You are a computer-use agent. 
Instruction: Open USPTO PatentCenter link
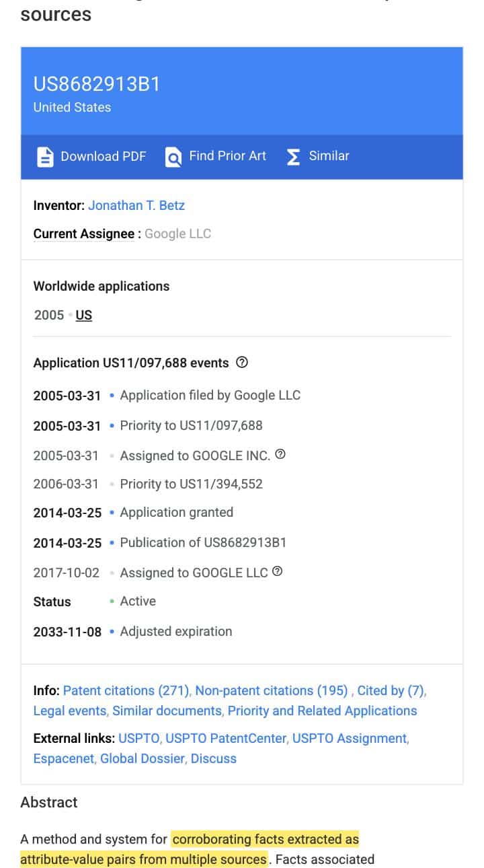pyautogui.click(x=227, y=738)
